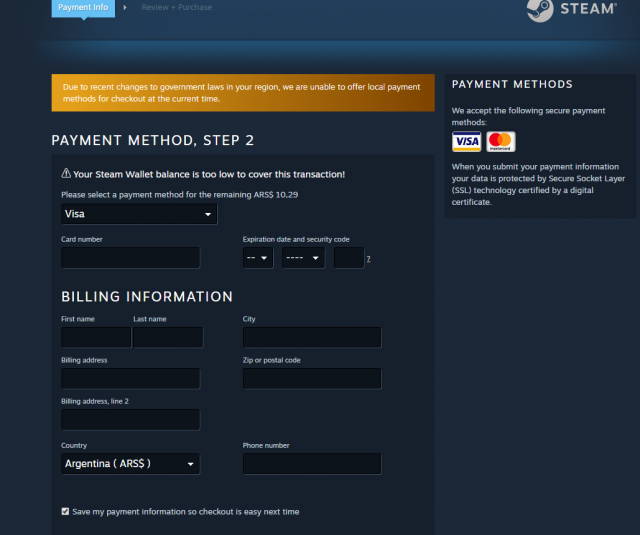Click the security code input box
The image size is (640, 535).
tap(348, 258)
